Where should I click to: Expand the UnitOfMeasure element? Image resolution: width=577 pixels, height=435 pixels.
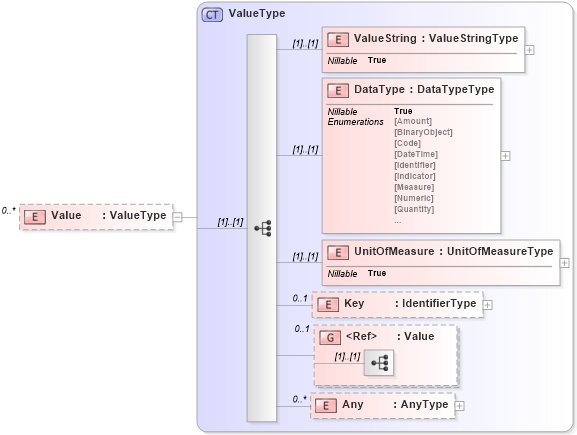[x=564, y=263]
